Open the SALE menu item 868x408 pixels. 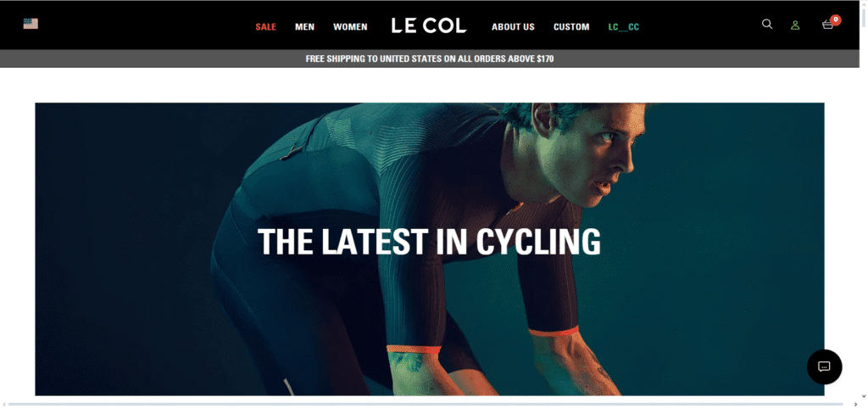[265, 27]
